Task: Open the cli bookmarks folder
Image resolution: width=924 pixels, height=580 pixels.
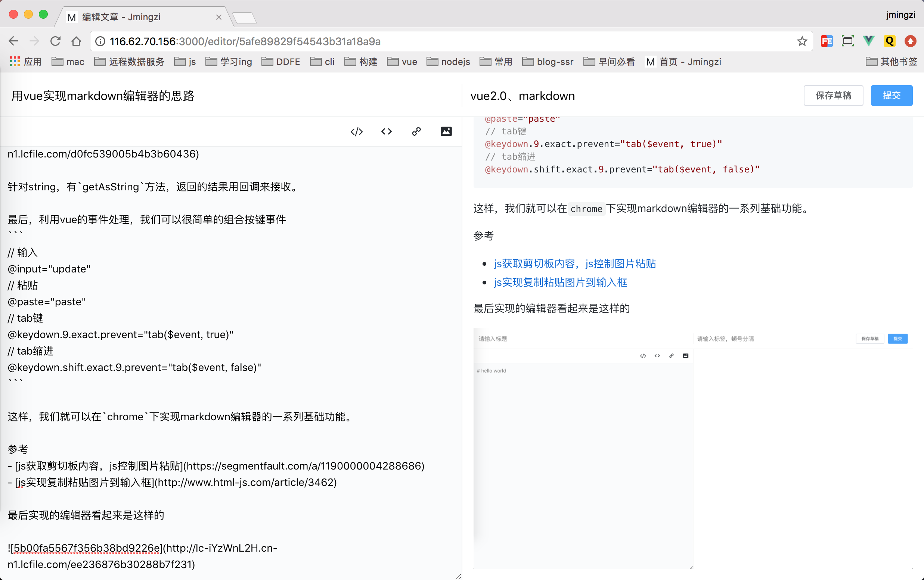Action: [x=322, y=62]
